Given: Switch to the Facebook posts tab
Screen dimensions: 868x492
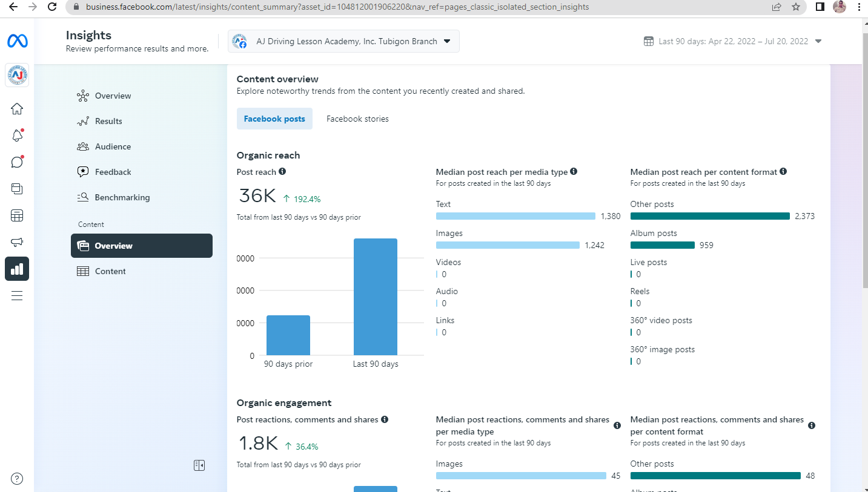Looking at the screenshot, I should pos(274,119).
